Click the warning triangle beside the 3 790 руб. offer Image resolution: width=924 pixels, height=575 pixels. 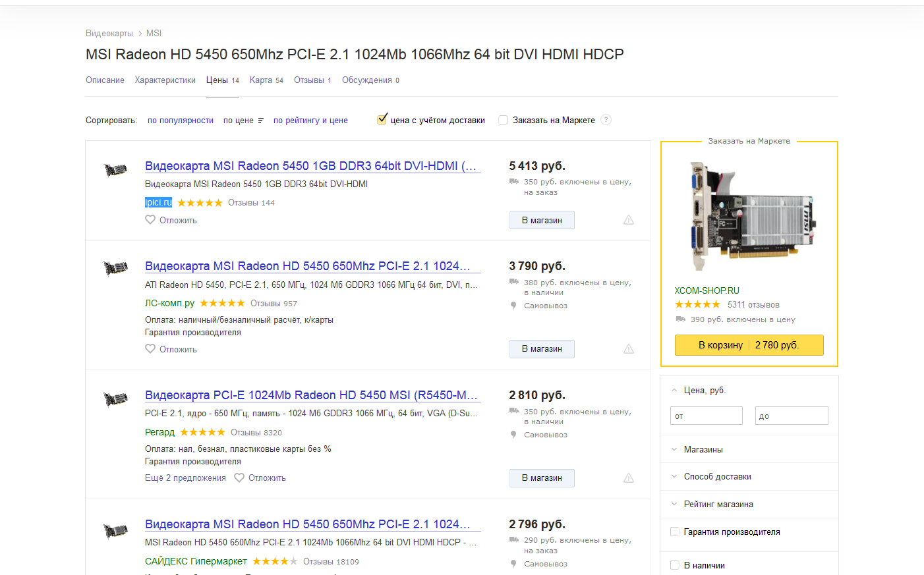pyautogui.click(x=629, y=349)
